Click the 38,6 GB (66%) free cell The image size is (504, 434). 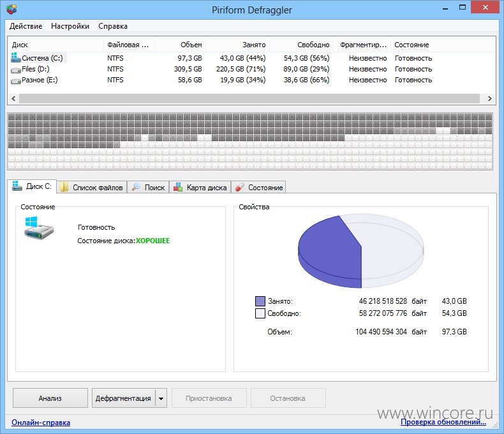[x=307, y=80]
